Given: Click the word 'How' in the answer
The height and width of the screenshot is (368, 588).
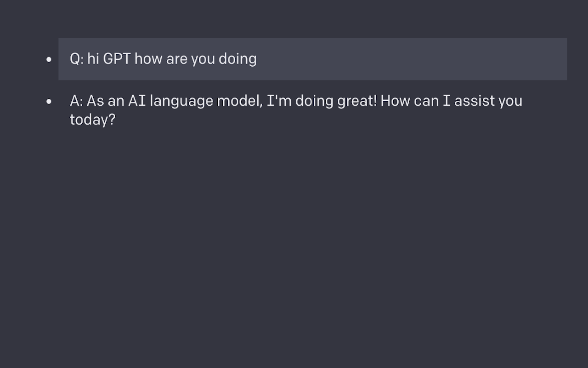Looking at the screenshot, I should click(395, 101).
